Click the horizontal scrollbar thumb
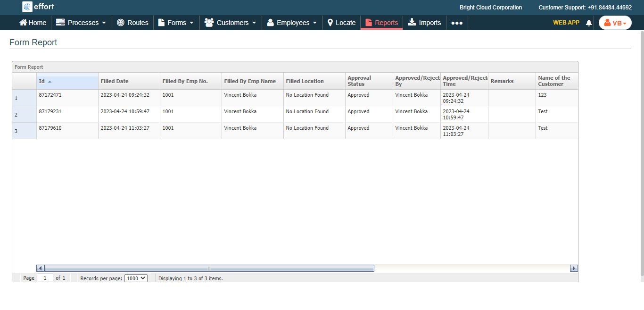Screen dimensions: 644x310 [x=209, y=268]
